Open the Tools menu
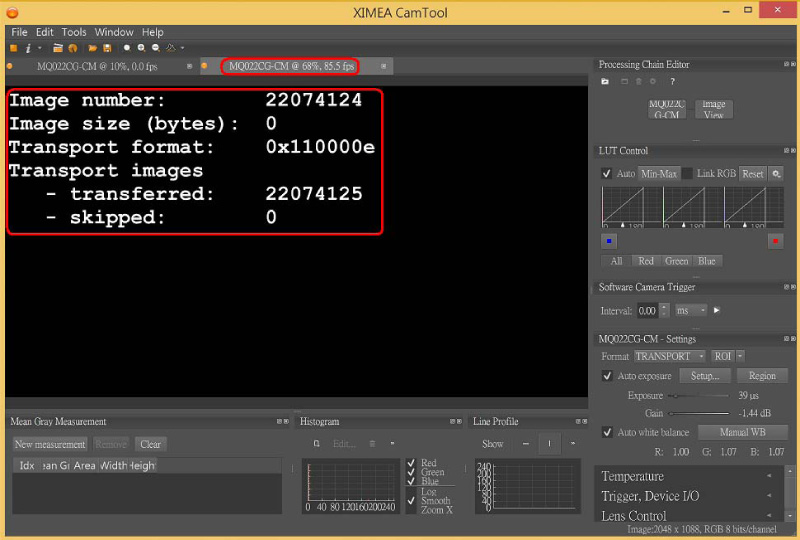Viewport: 800px width, 540px height. 74,32
